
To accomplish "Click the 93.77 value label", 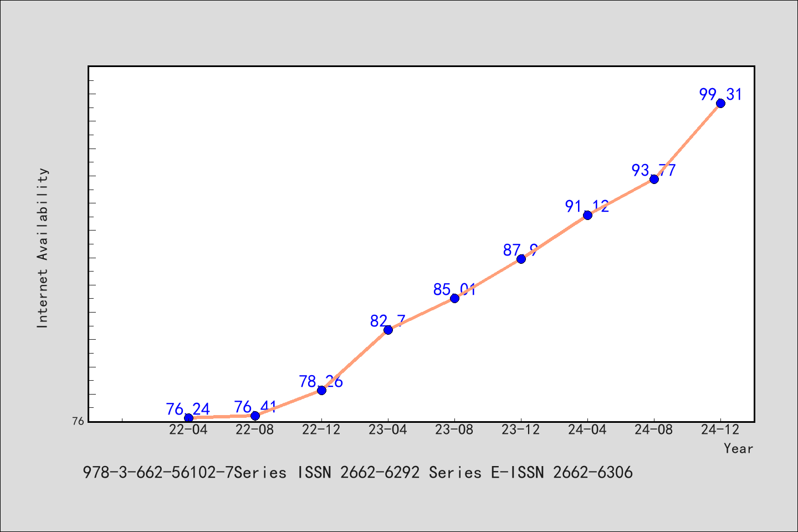I will (654, 171).
